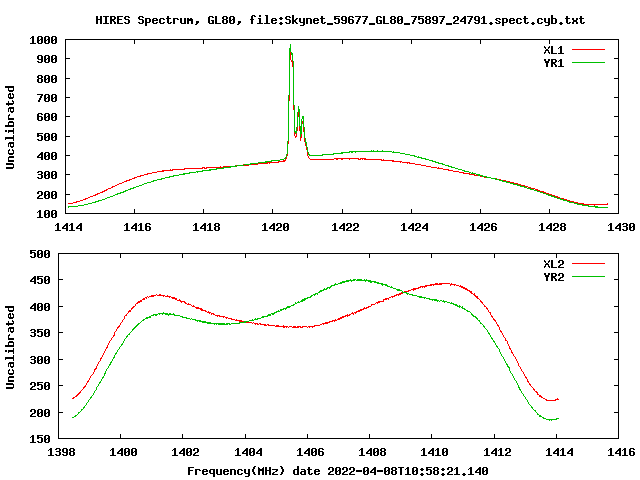Viewport: 640px width, 480px height.
Task: Click the 1430 tick label on top plot
Action: tap(621, 227)
